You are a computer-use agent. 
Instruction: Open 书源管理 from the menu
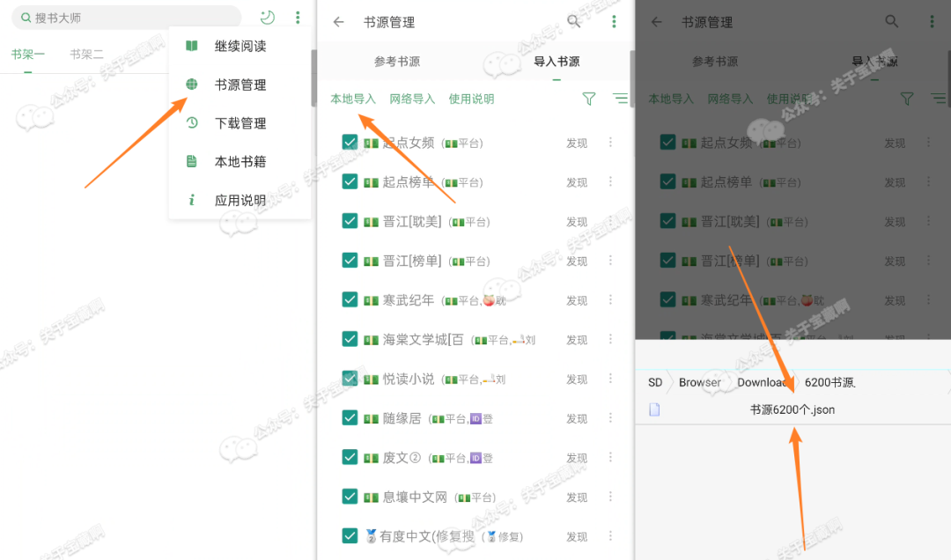tap(240, 85)
